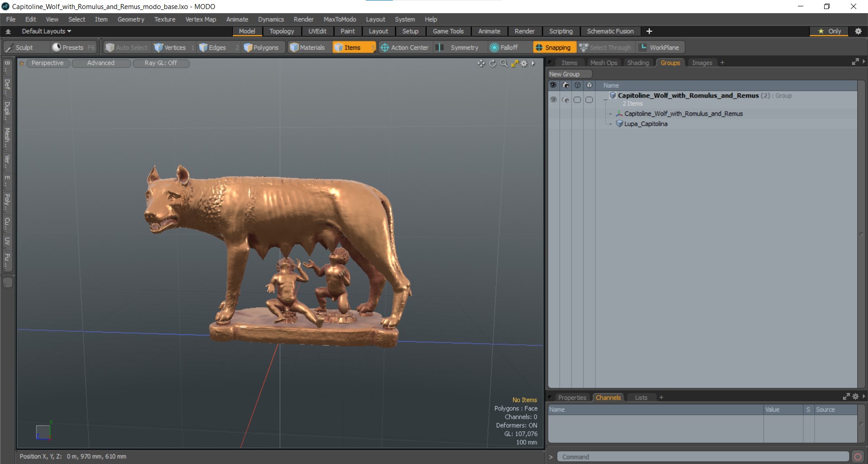Expand the Groups panel side arrow

(x=863, y=62)
